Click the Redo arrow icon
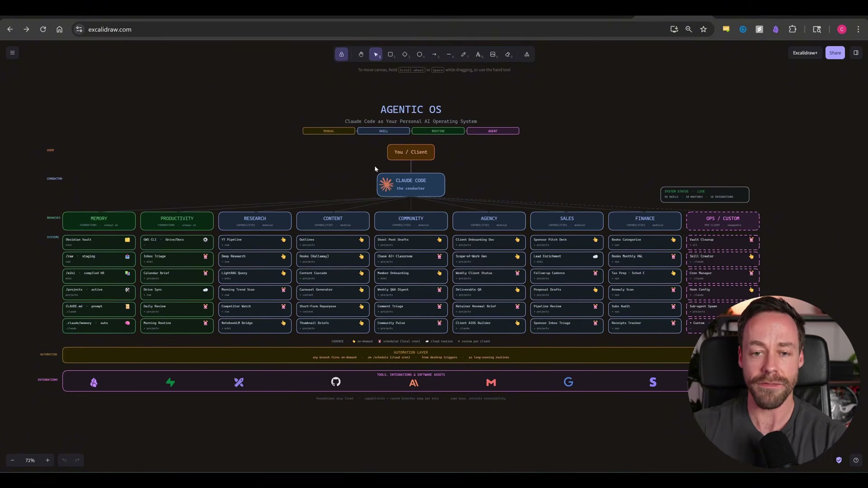The image size is (868, 488). click(77, 460)
